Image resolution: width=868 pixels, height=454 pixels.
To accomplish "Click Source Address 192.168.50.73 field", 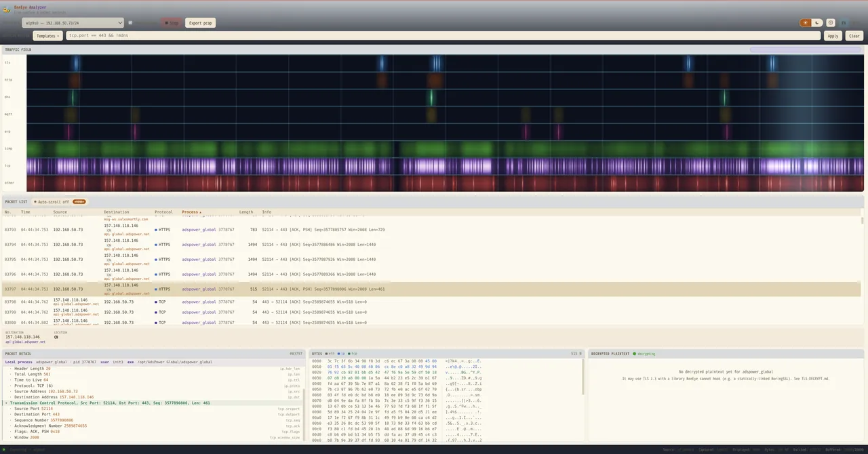I will click(x=46, y=391).
